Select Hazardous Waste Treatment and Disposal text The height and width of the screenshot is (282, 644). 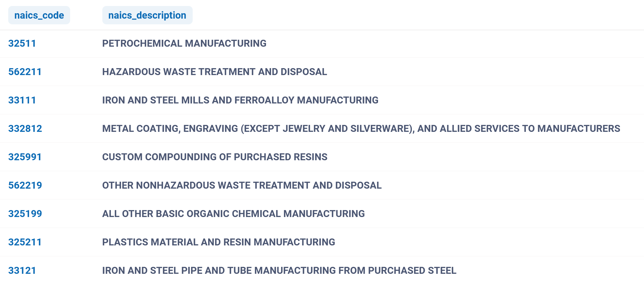click(x=214, y=72)
